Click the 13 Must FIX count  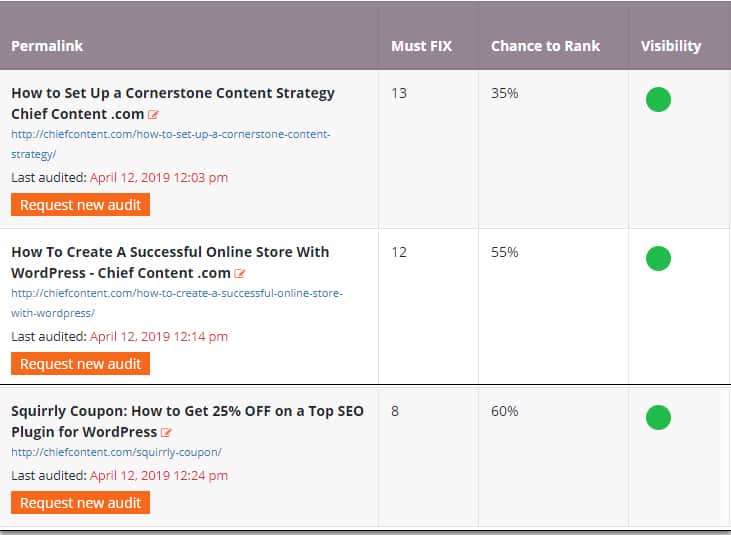click(399, 93)
